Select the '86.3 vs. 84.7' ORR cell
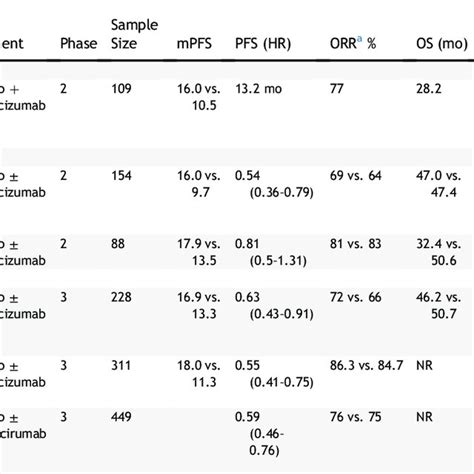The height and width of the screenshot is (474, 474). (367, 365)
